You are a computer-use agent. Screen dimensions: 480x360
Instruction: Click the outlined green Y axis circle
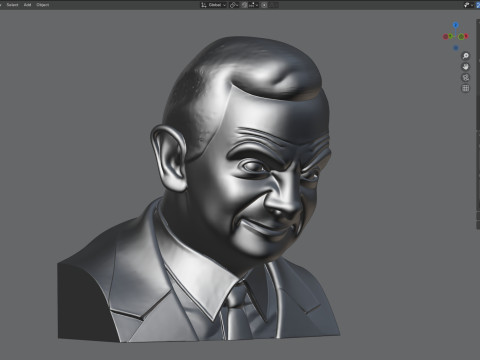click(x=461, y=36)
